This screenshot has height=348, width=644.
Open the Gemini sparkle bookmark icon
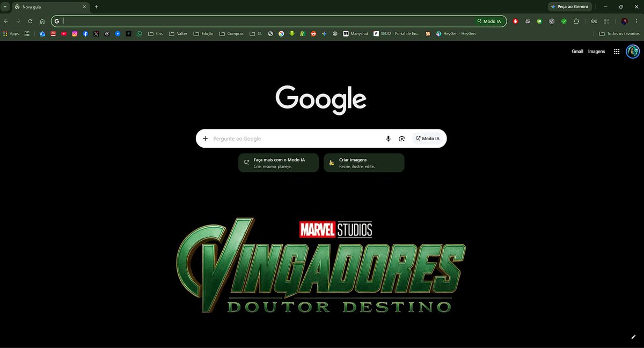(x=324, y=34)
